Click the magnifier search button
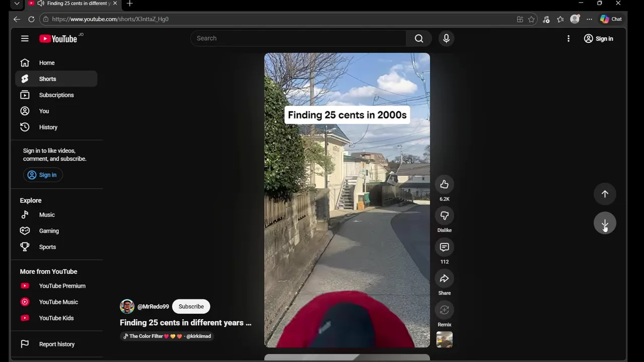 coord(419,38)
